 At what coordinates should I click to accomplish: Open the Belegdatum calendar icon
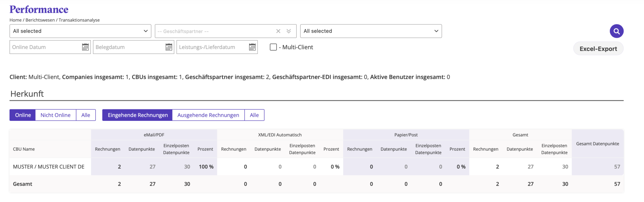[169, 47]
